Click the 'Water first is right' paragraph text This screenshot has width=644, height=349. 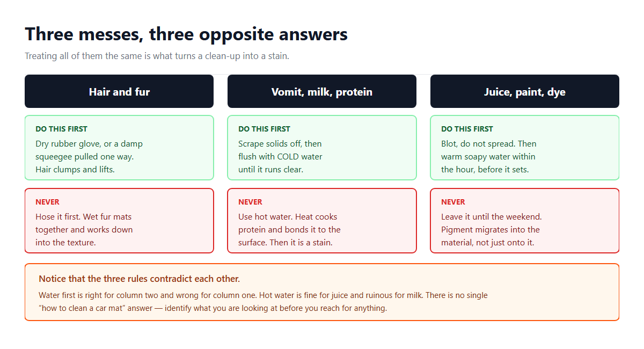[x=263, y=302]
